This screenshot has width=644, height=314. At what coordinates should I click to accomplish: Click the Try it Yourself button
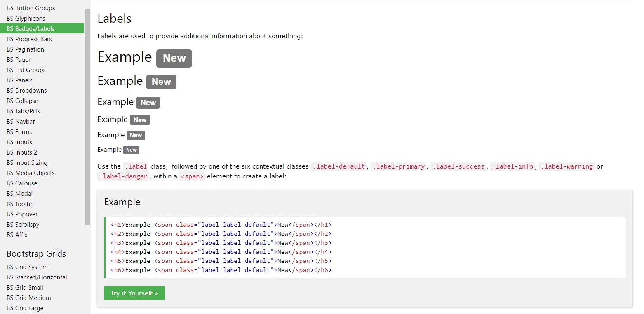134,293
